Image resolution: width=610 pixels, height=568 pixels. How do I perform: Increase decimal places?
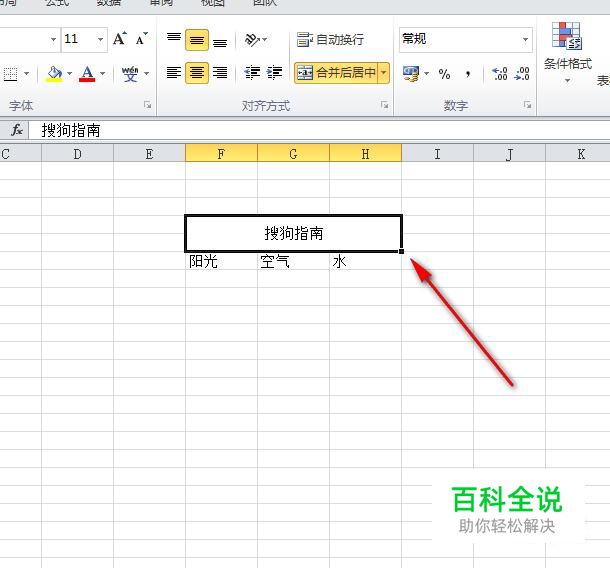pyautogui.click(x=500, y=74)
